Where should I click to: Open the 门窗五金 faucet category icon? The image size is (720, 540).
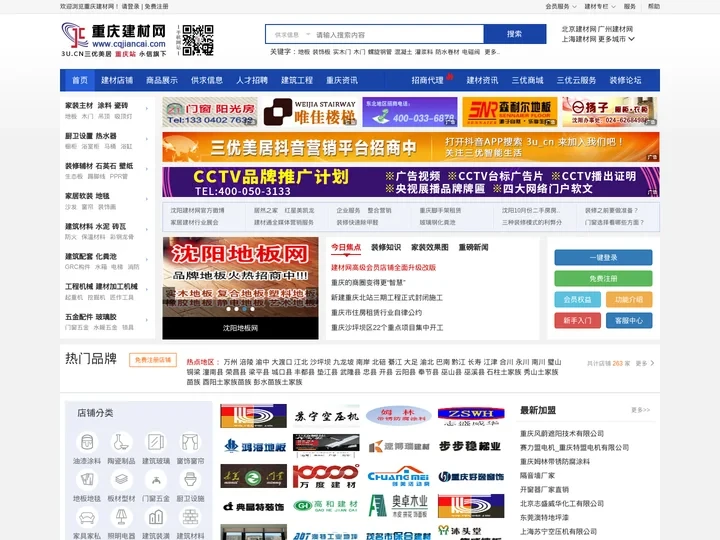(156, 480)
